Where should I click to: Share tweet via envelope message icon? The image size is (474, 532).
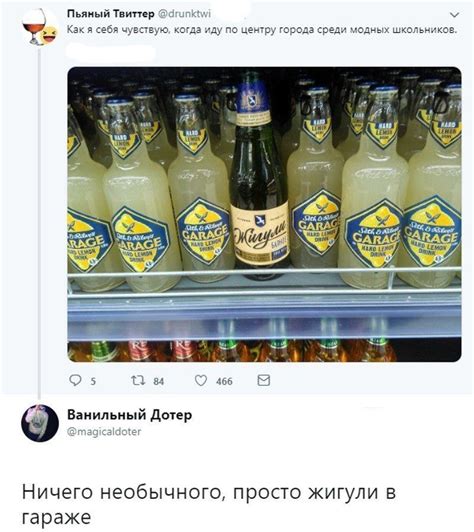[x=264, y=380]
